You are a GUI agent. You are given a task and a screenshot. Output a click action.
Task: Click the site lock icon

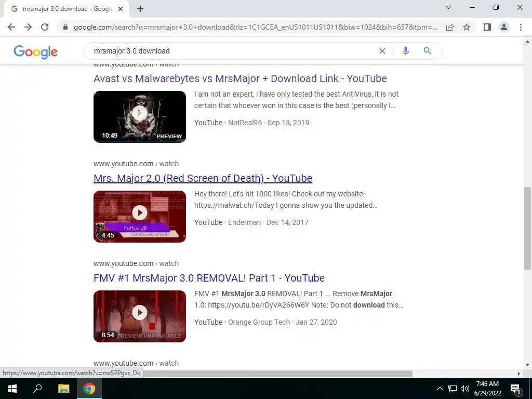pos(65,27)
